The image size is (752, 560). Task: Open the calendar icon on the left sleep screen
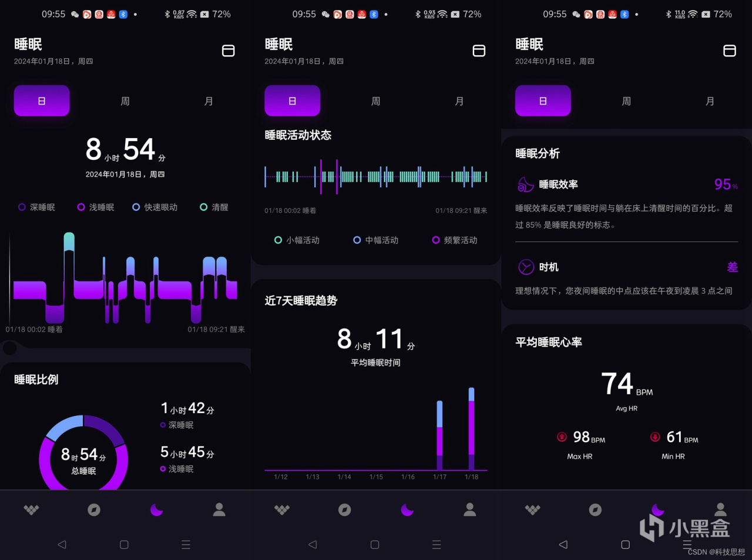click(x=229, y=51)
